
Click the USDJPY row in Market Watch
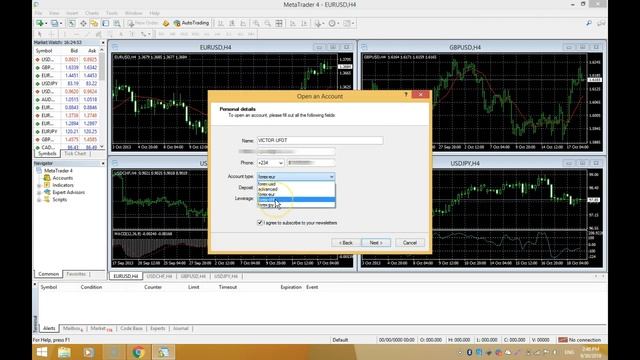pyautogui.click(x=67, y=83)
